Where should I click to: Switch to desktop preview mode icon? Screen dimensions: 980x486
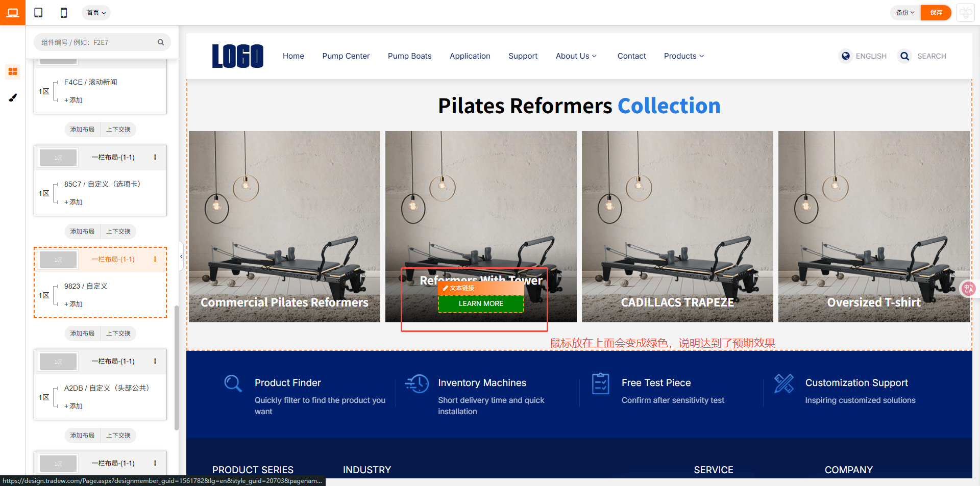coord(13,12)
